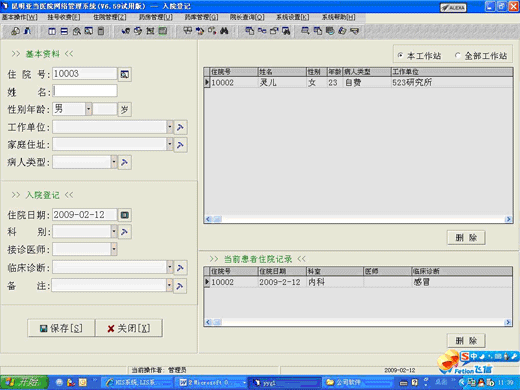Open the 药房管理[U] menu
Screen dimensions: 520x390
[x=155, y=17]
